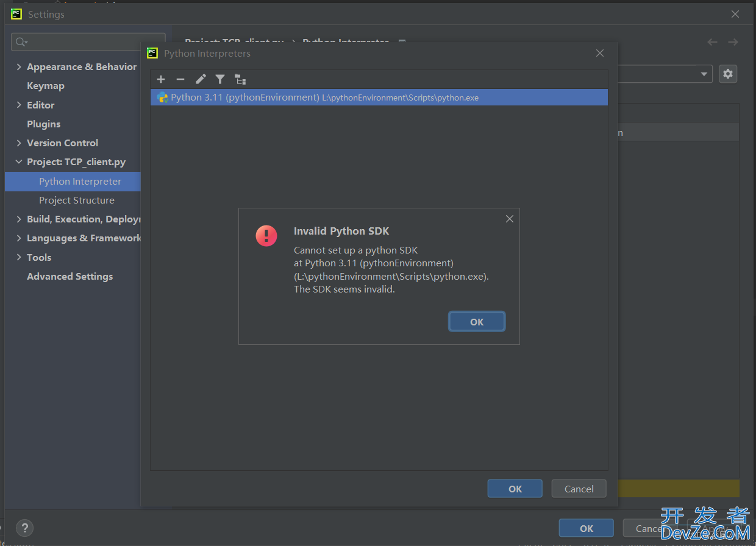Edit interpreter with pencil icon
This screenshot has height=546, width=756.
point(201,79)
